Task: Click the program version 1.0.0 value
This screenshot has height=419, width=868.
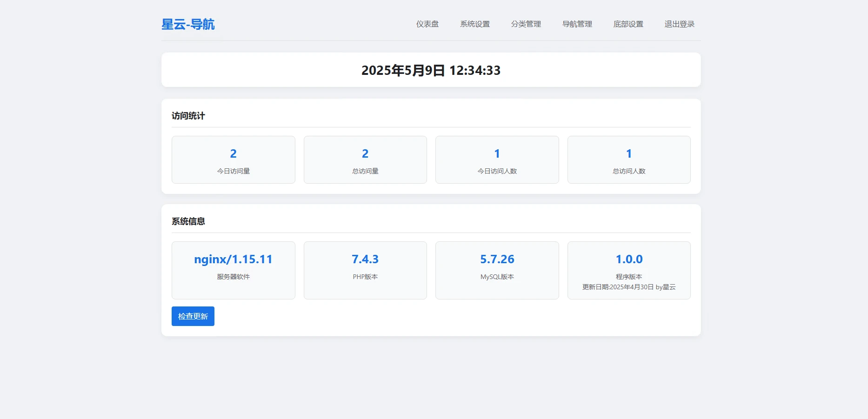Action: 629,259
